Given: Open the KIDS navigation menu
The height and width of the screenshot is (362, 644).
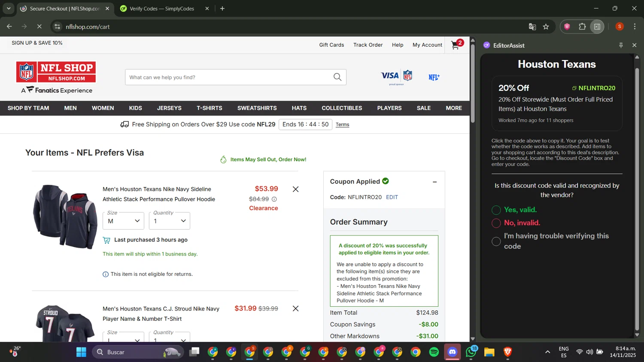Looking at the screenshot, I should point(136,108).
